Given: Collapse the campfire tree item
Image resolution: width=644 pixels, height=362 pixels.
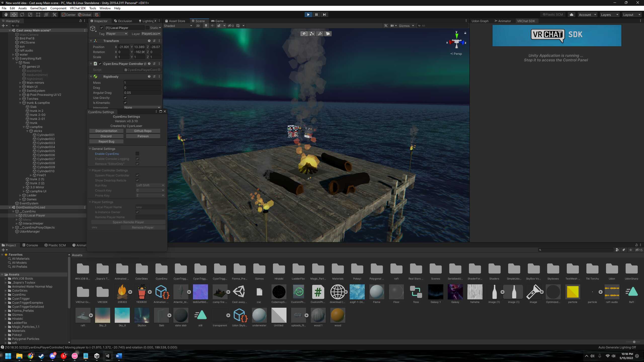Looking at the screenshot, I should click(24, 127).
